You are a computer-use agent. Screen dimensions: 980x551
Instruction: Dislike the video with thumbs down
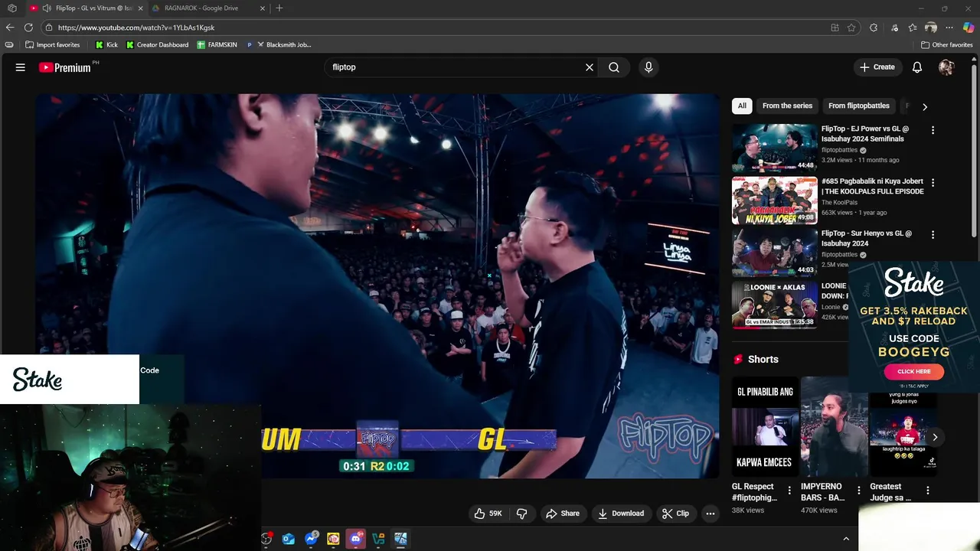(x=522, y=514)
